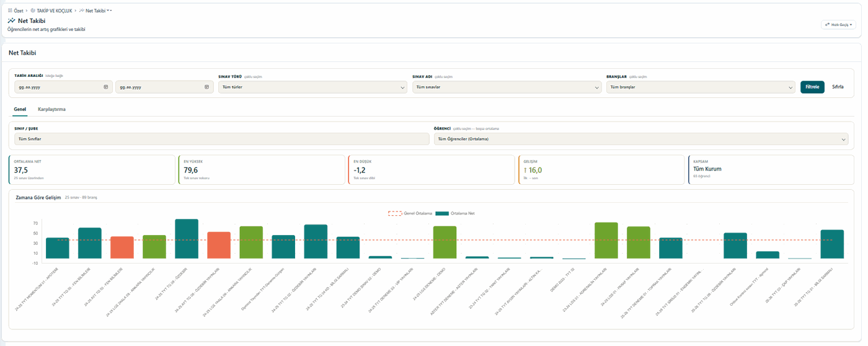The width and height of the screenshot is (868, 346).
Task: Switch to the Karşılaştırma tab
Action: click(51, 109)
